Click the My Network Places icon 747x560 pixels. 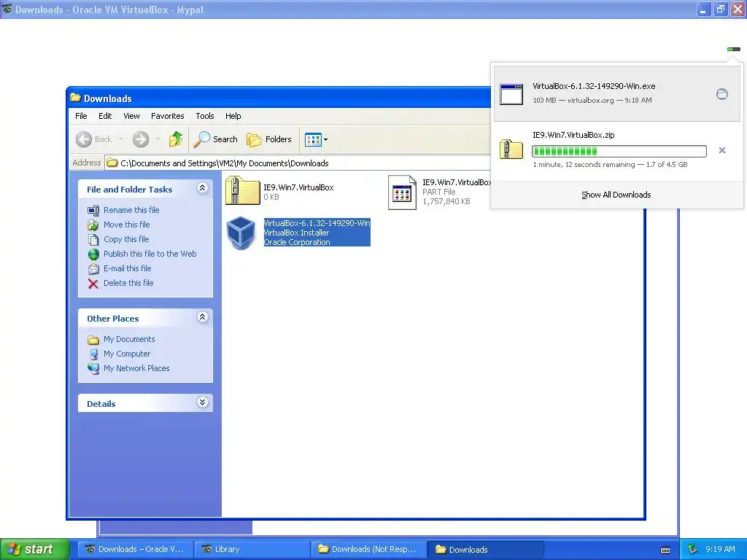click(x=93, y=368)
